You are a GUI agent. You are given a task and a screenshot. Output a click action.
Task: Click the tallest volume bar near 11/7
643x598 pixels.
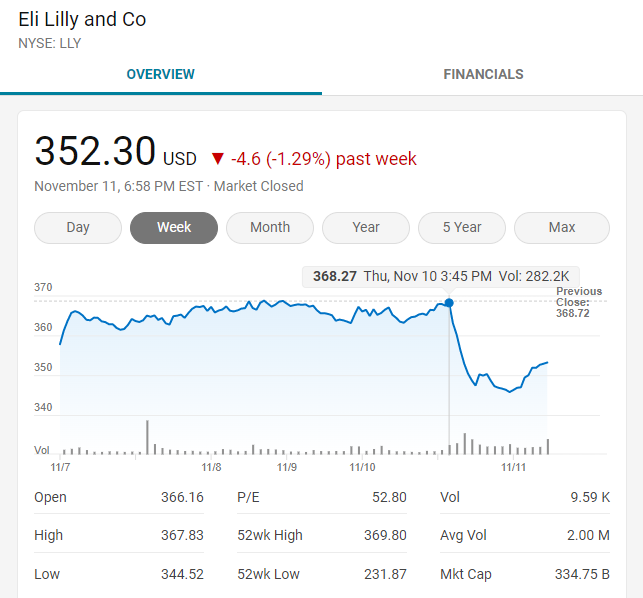pos(147,437)
